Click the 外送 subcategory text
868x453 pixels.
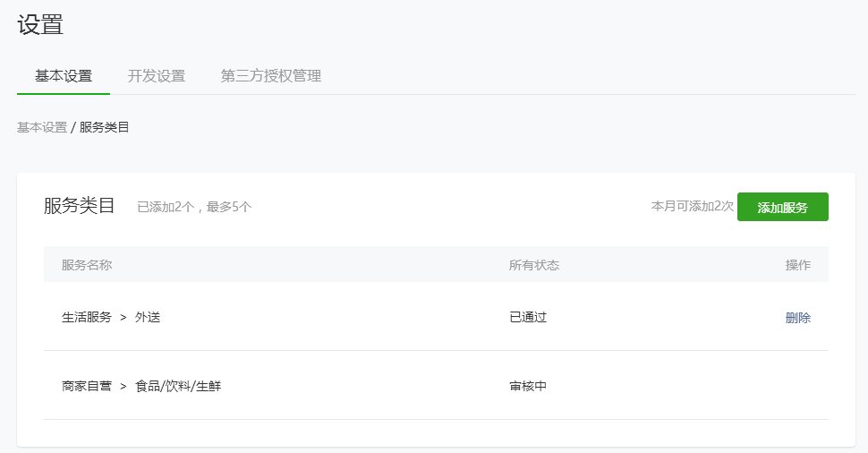click(x=148, y=317)
